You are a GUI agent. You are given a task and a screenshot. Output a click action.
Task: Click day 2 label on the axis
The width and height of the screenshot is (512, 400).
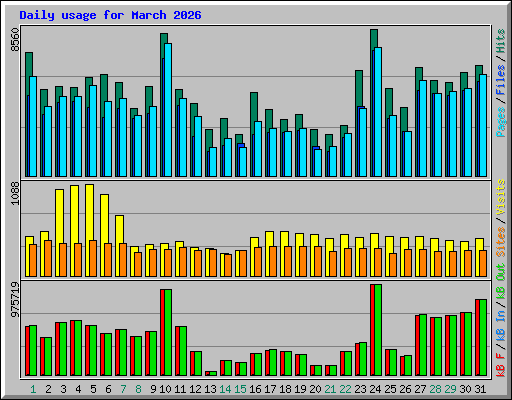[48, 389]
